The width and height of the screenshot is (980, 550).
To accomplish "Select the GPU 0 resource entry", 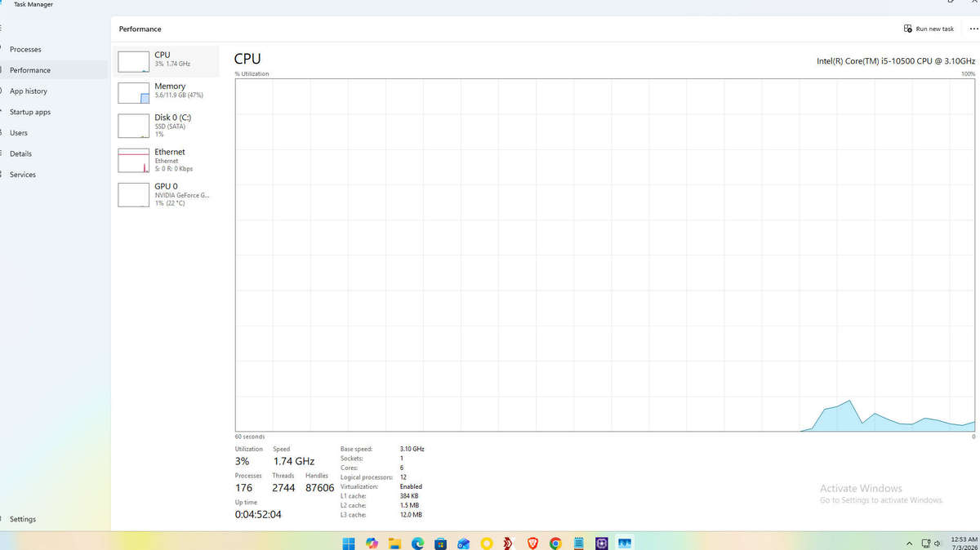I will [x=167, y=194].
